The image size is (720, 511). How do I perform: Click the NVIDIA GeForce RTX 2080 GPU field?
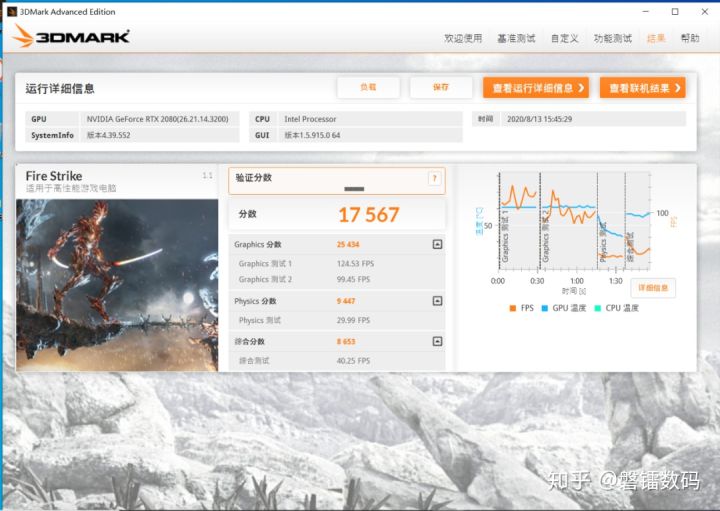point(160,119)
